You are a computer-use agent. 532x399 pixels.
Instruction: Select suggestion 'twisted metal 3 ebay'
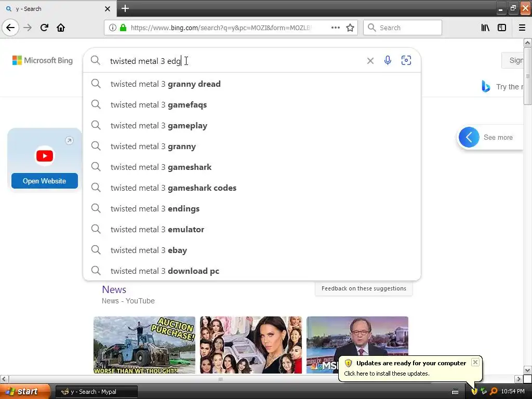pos(252,250)
